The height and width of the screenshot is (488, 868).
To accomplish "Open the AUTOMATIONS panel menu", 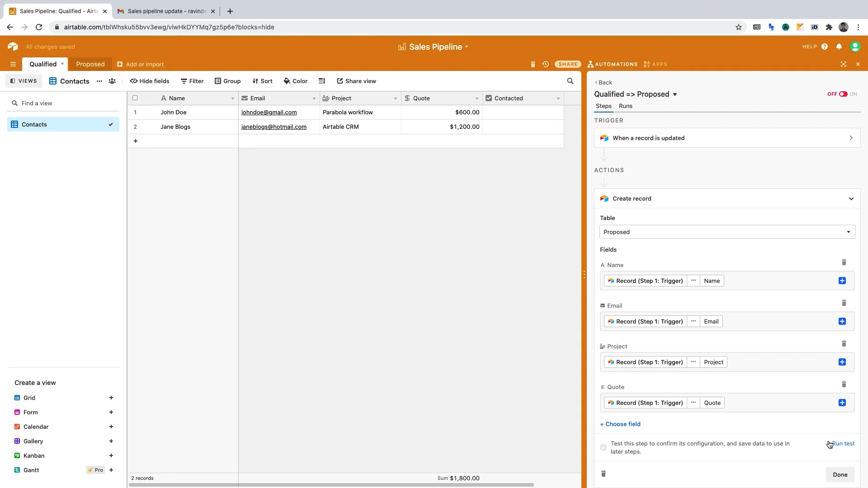I will (613, 64).
